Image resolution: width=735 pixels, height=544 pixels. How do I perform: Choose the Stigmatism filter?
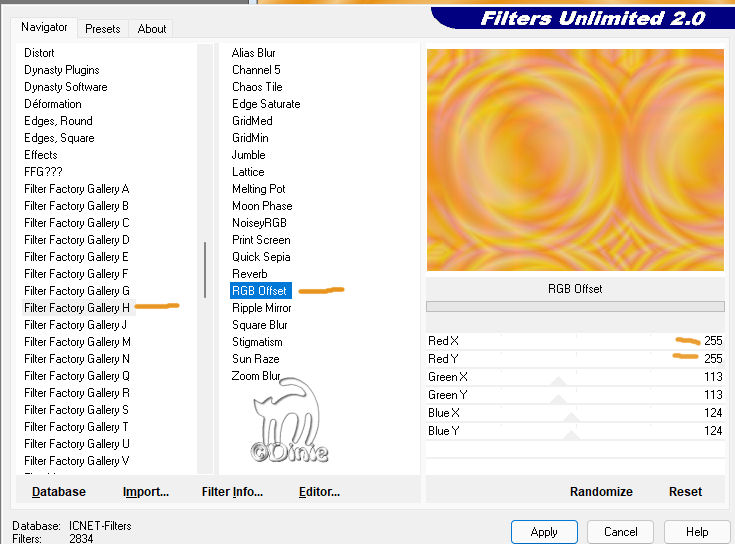click(x=257, y=342)
